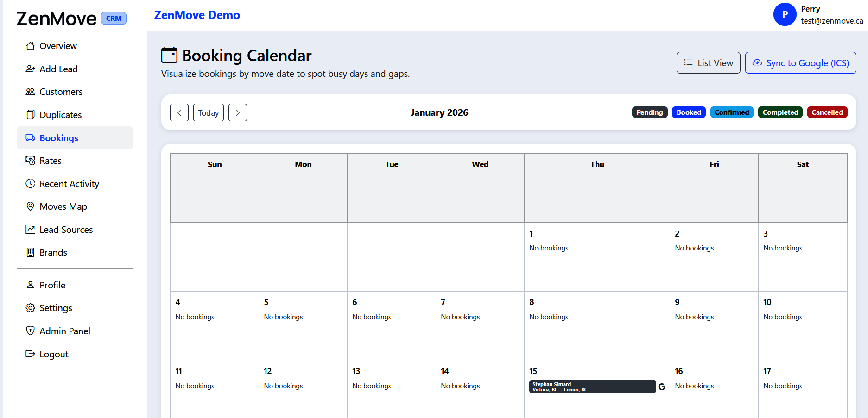The width and height of the screenshot is (868, 418).
Task: Open the Duplicates menu item
Action: 60,115
